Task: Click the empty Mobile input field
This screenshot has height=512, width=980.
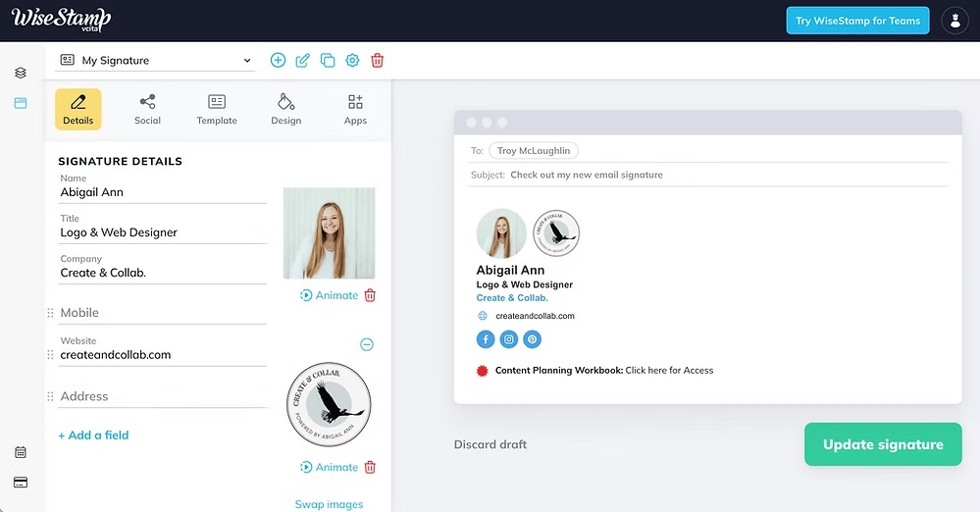Action: click(x=163, y=313)
